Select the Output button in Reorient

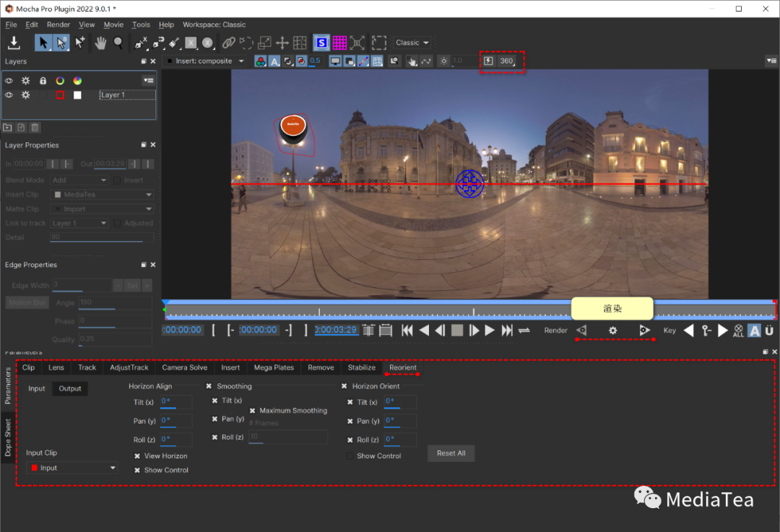pyautogui.click(x=70, y=389)
